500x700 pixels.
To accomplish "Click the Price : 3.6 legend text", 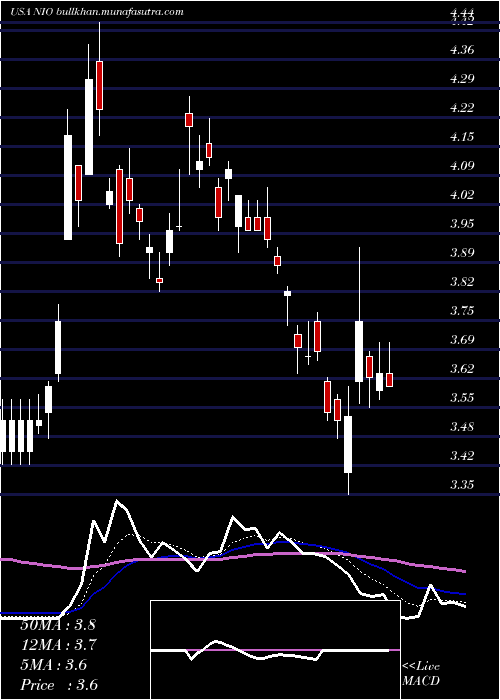I will (x=59, y=685).
